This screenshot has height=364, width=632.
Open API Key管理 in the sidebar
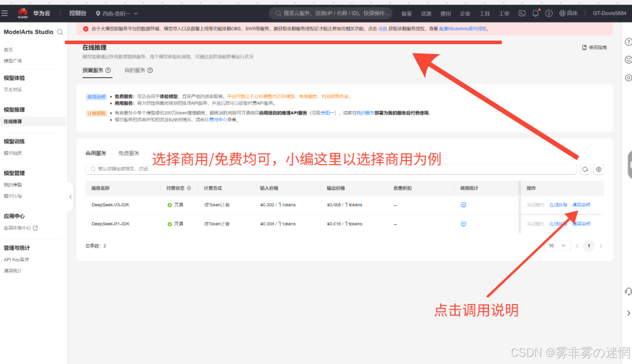click(17, 260)
